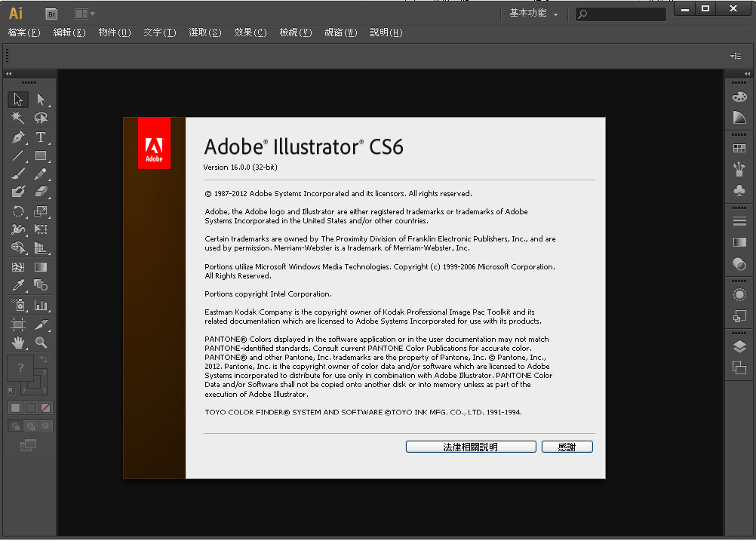
Task: Select the Artboard tool
Action: [18, 324]
